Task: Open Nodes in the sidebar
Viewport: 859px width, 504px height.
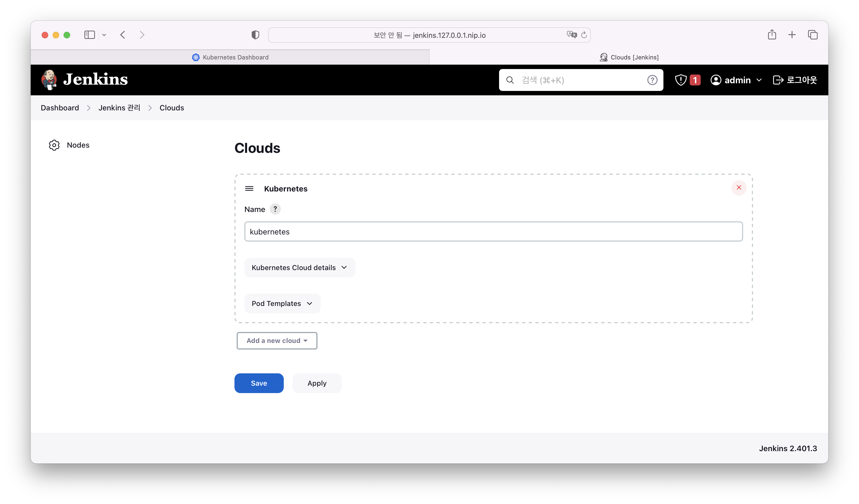Action: (x=78, y=145)
